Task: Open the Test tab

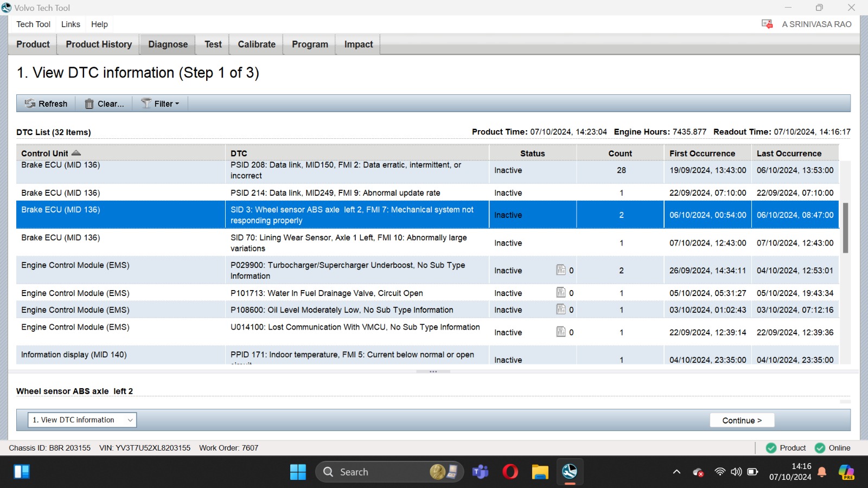Action: point(213,44)
